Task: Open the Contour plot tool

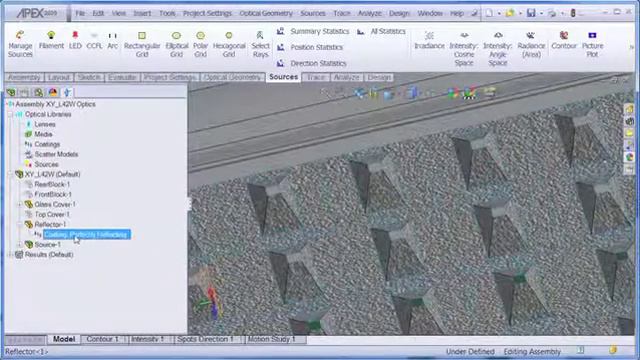Action: tap(564, 40)
